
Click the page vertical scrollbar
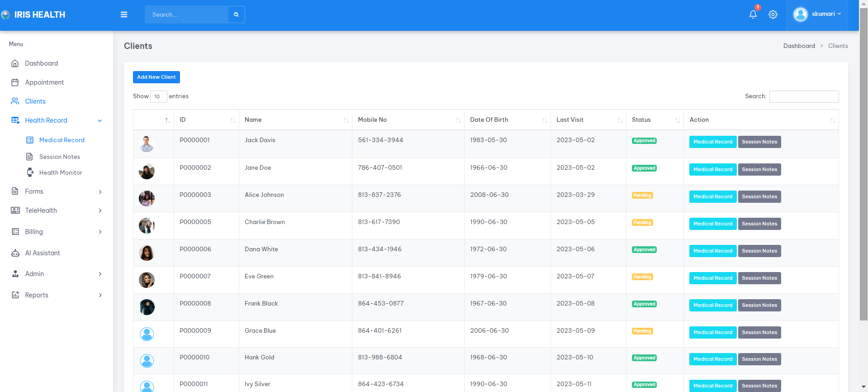pos(863,164)
